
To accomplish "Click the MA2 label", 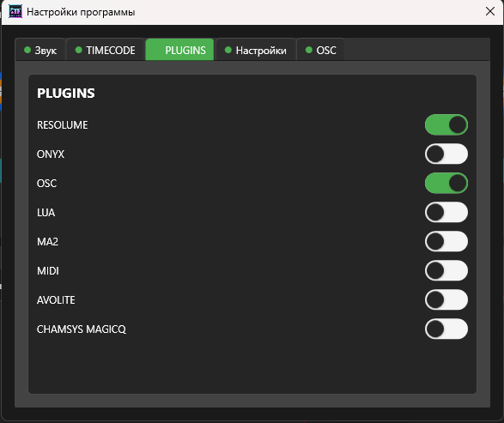I will 47,242.
